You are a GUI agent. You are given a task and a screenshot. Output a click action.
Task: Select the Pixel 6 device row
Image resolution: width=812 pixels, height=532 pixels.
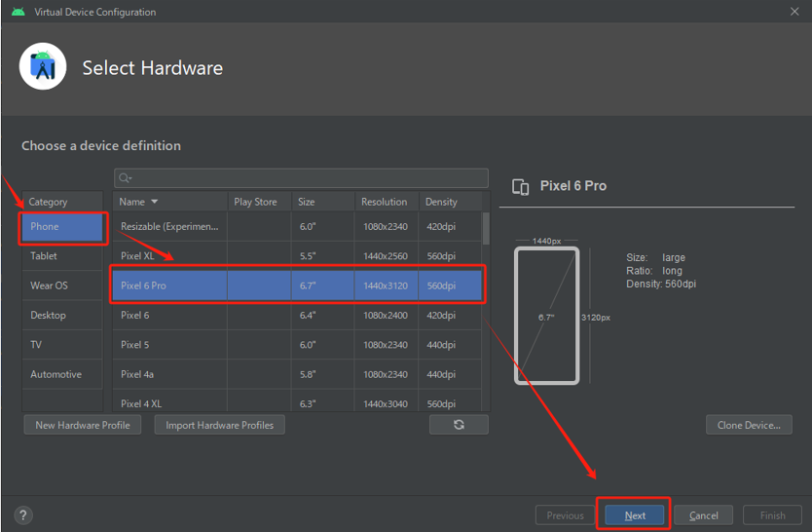coord(297,315)
